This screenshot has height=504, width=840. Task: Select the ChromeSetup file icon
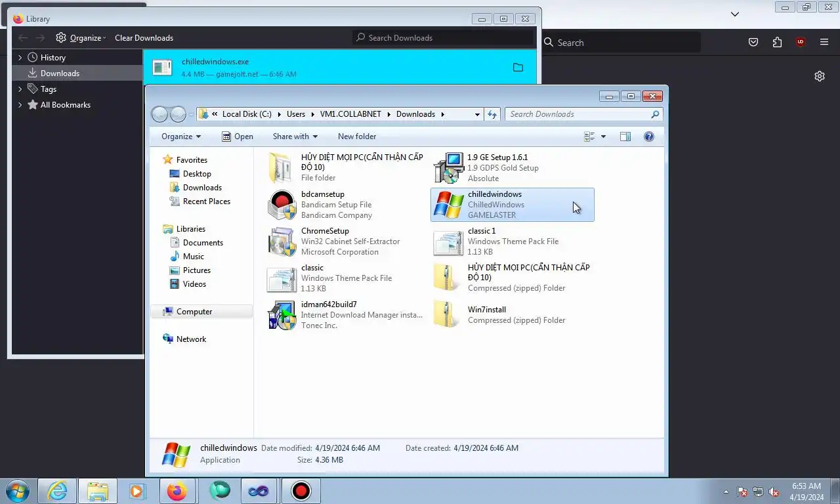click(x=282, y=241)
